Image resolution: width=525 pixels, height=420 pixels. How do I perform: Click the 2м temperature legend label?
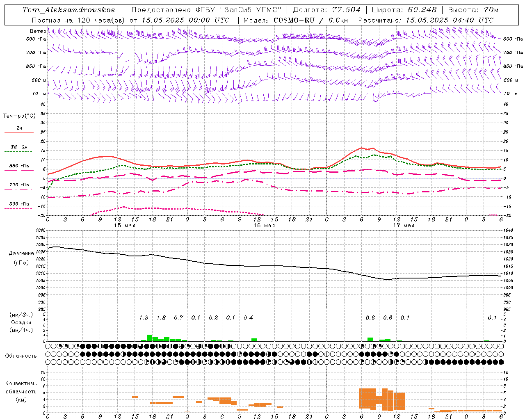[19, 128]
